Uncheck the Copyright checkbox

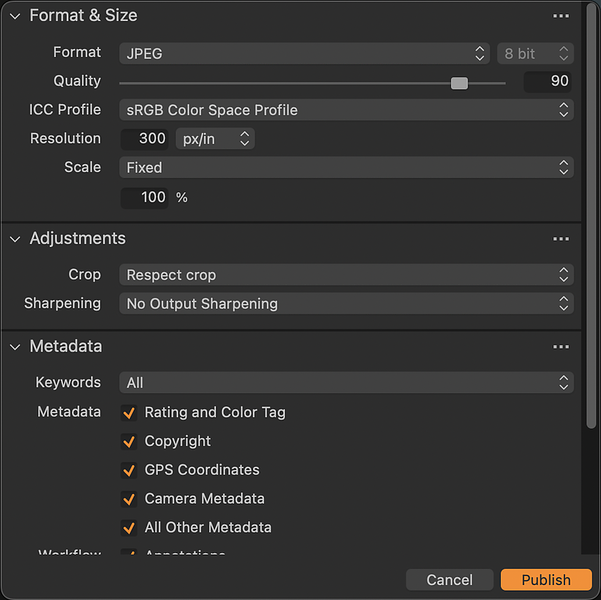point(129,441)
